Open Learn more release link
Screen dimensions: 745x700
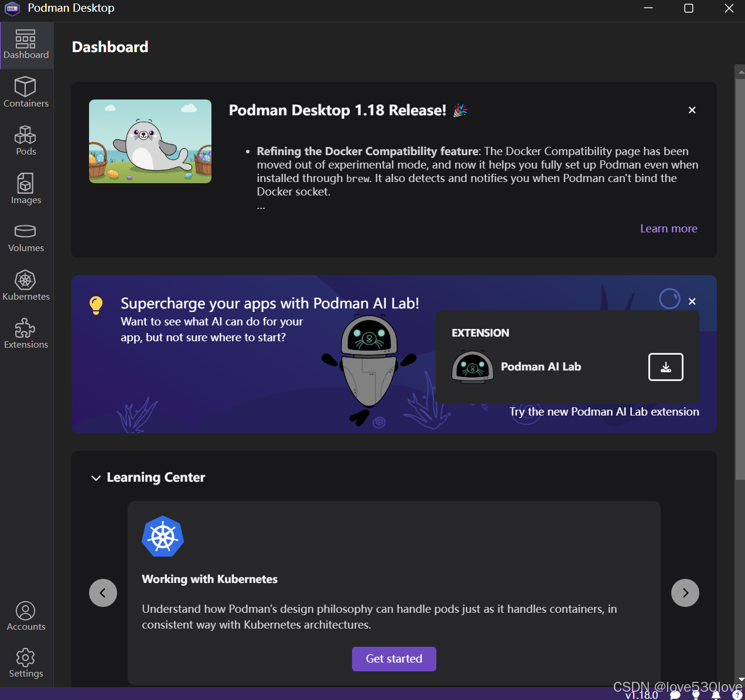669,228
